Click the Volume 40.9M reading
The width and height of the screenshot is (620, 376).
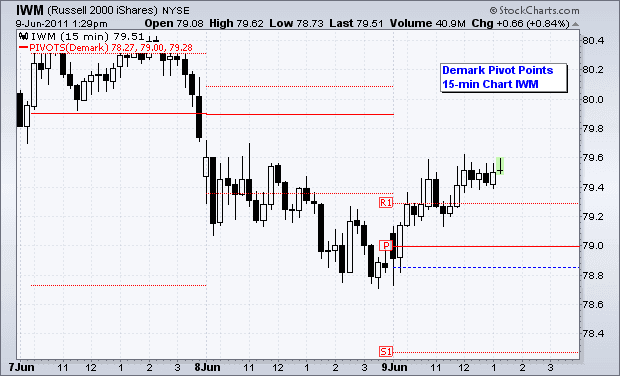[x=427, y=24]
